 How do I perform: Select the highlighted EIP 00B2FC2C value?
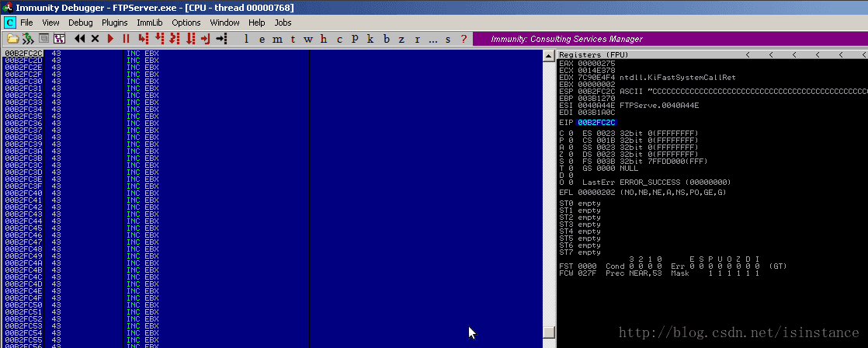[x=596, y=123]
